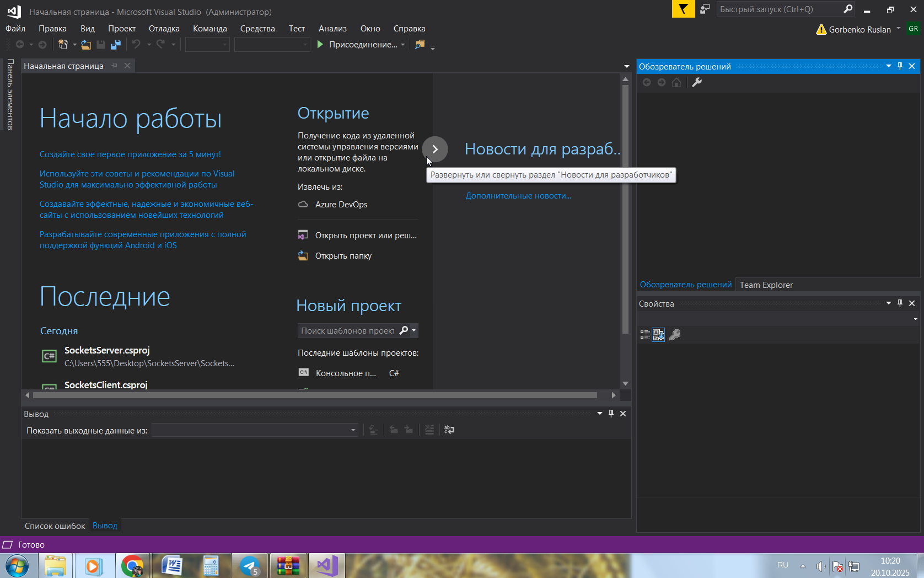Open Google Chrome from the taskbar

click(x=132, y=566)
